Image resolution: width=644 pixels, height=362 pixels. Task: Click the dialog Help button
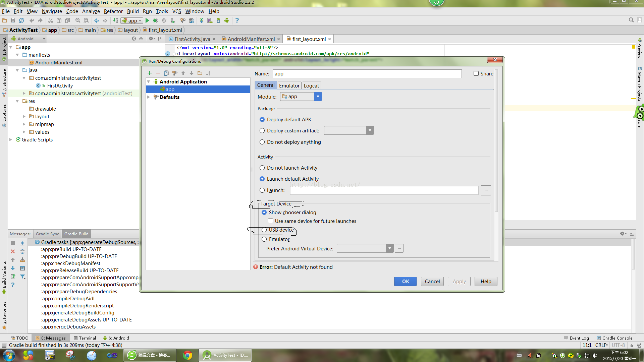click(x=486, y=282)
